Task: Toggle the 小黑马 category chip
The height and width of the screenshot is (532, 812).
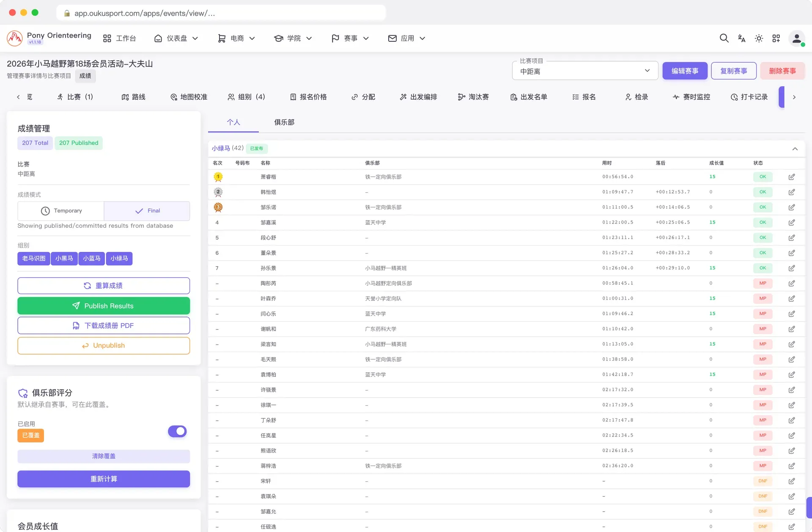Action: pos(64,259)
